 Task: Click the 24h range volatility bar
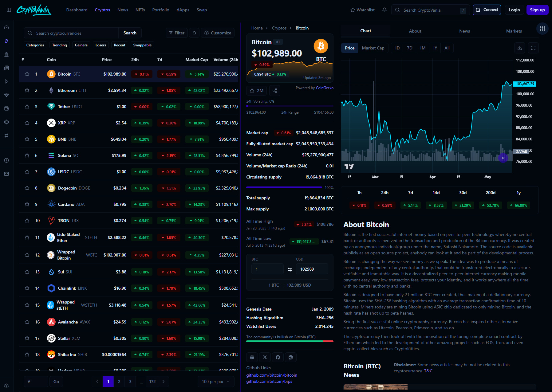290,106
